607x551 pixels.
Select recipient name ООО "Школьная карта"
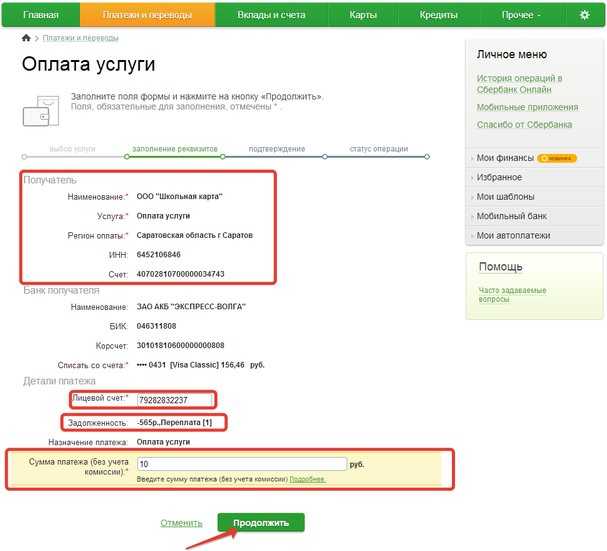180,196
